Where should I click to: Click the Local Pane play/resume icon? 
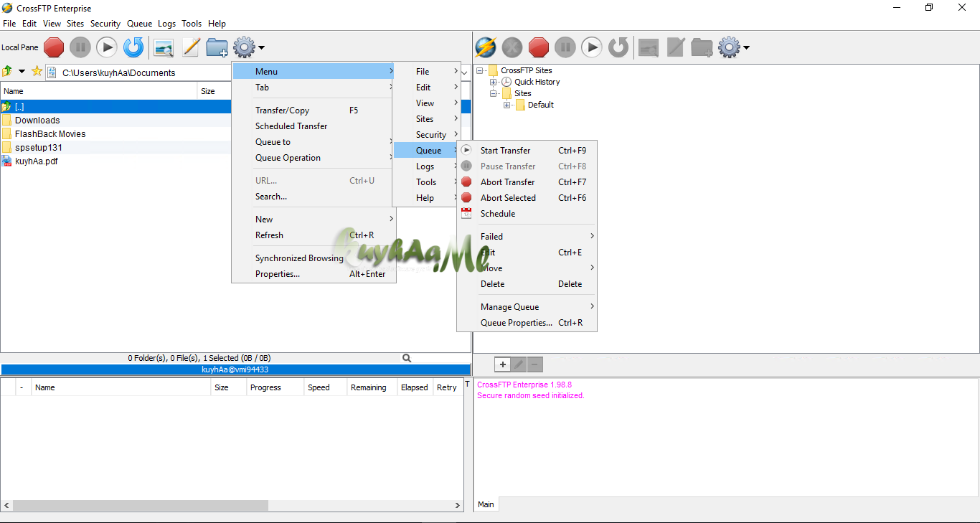[106, 48]
